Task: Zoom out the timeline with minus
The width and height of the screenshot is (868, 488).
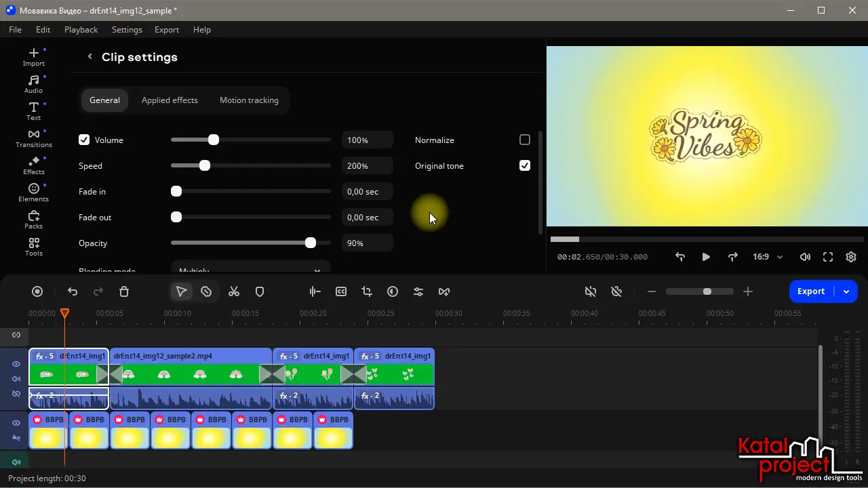Action: [652, 291]
